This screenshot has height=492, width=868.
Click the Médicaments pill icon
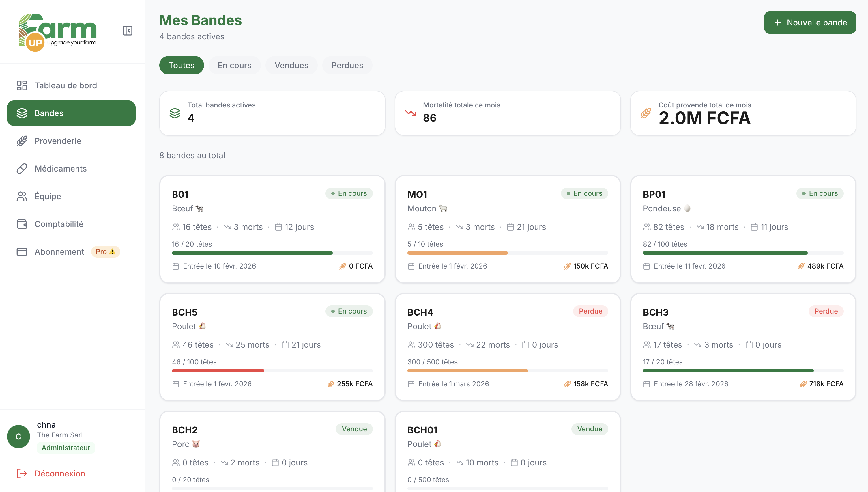[22, 168]
